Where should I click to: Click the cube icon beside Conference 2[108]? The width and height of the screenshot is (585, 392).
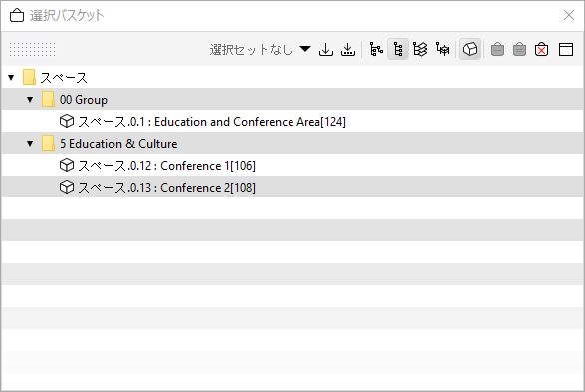pos(67,187)
